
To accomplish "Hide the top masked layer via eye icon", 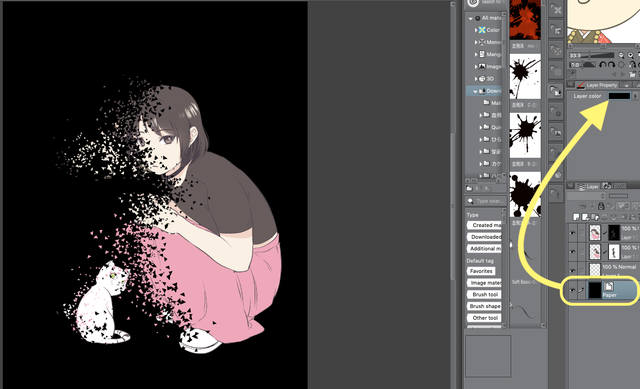I will tap(572, 233).
